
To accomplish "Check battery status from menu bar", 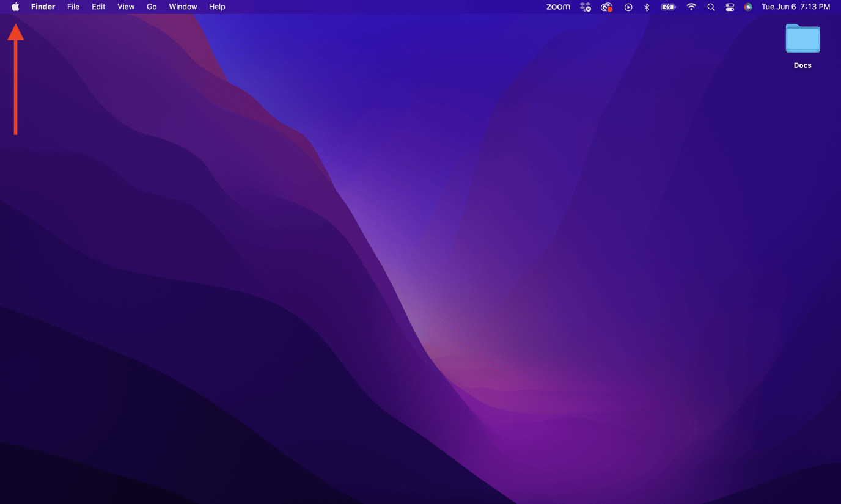I will click(667, 7).
